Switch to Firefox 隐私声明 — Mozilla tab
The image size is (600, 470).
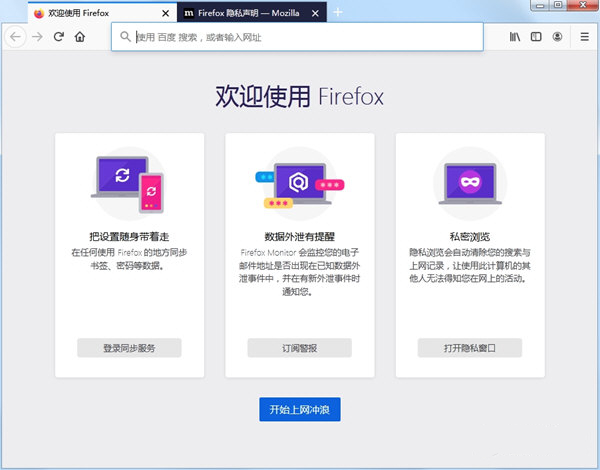click(x=252, y=13)
